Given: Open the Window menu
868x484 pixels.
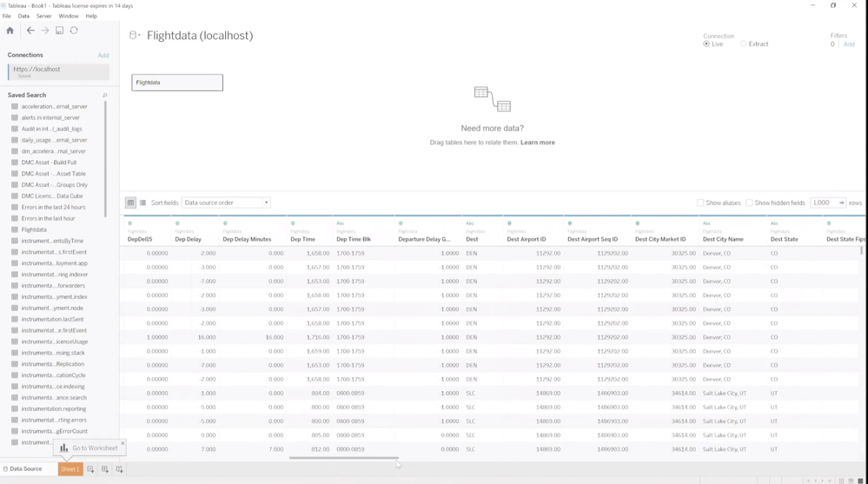Looking at the screenshot, I should pyautogui.click(x=69, y=16).
